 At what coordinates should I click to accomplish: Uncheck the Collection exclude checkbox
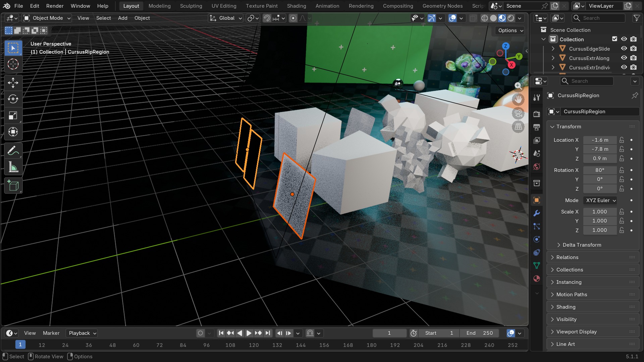pos(614,39)
